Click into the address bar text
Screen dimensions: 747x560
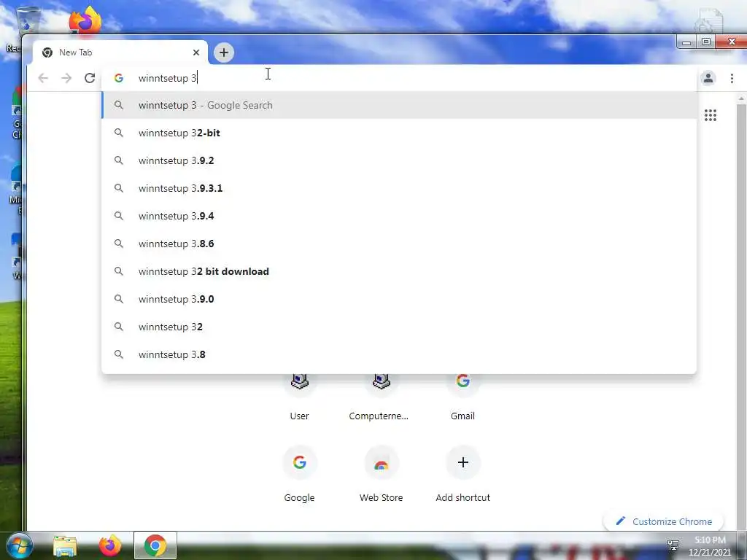tap(168, 78)
